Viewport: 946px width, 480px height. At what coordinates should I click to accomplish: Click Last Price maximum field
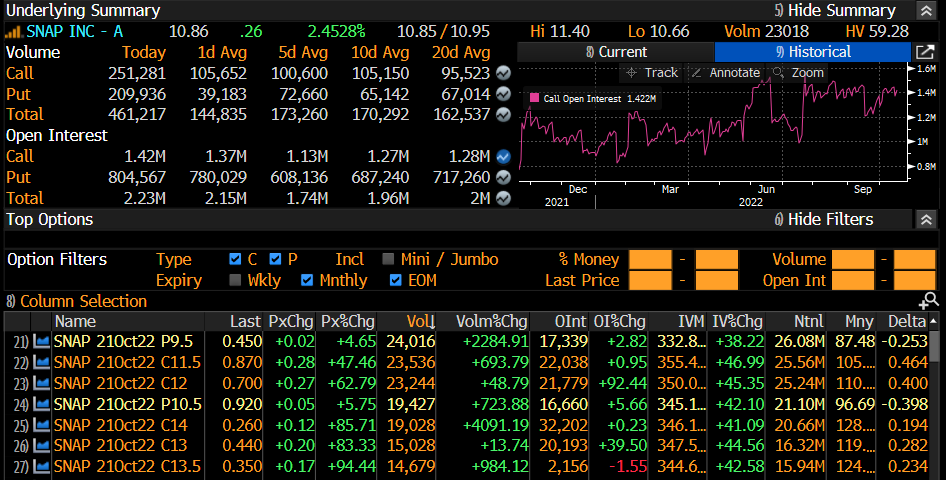(x=717, y=280)
